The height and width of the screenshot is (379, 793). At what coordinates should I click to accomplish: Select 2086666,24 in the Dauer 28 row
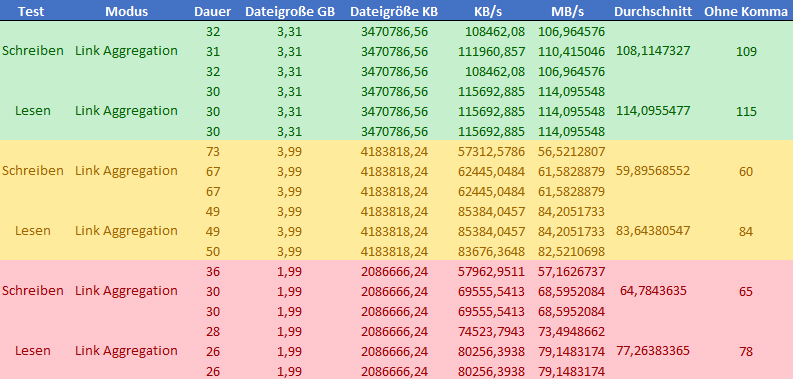coord(394,332)
